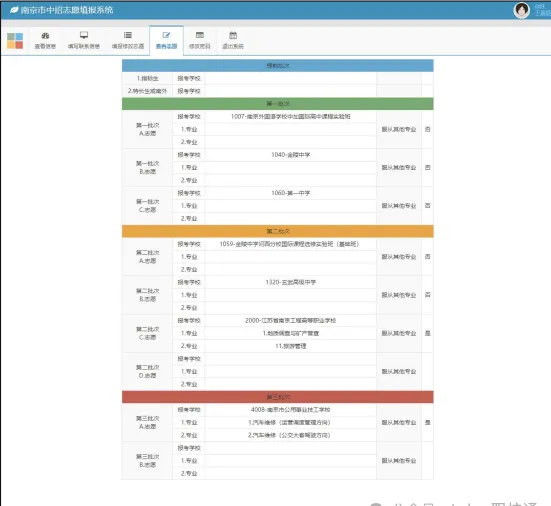Screen dimensions: 551x506
Task: Click the 第三批次 A志愿 label cell
Action: click(148, 422)
